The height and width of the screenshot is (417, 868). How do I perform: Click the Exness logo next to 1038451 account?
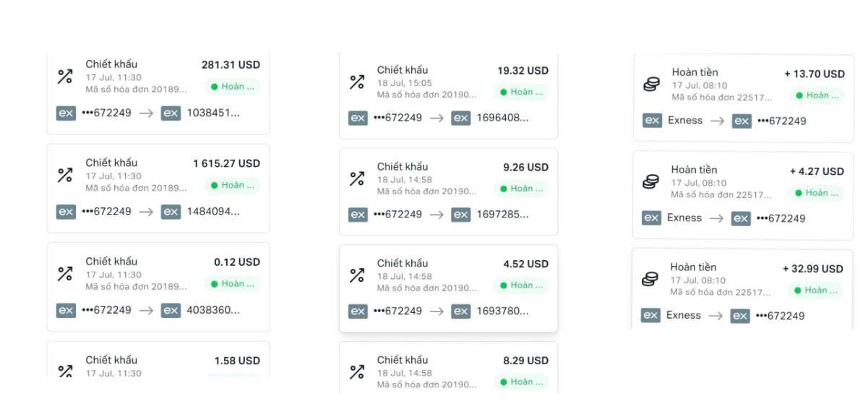click(171, 113)
